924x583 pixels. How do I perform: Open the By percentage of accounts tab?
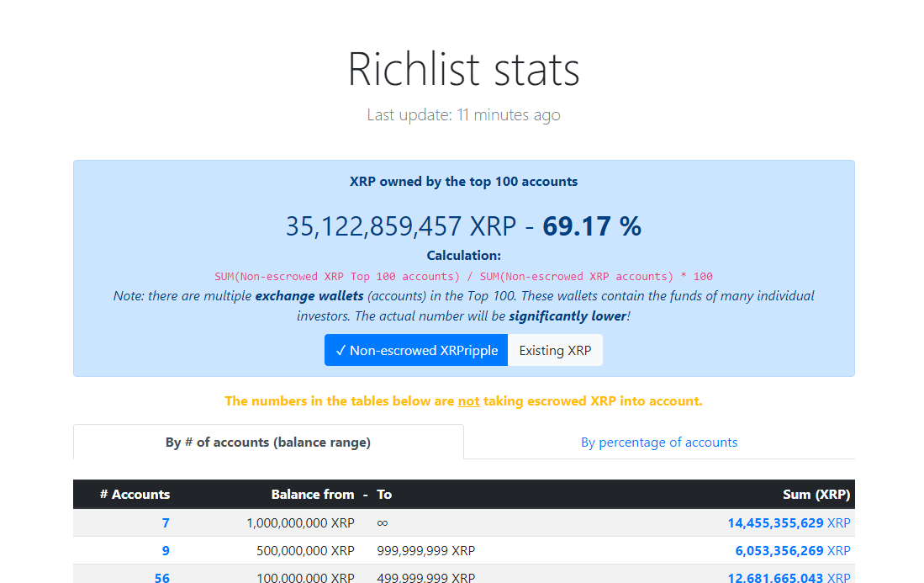pyautogui.click(x=659, y=443)
